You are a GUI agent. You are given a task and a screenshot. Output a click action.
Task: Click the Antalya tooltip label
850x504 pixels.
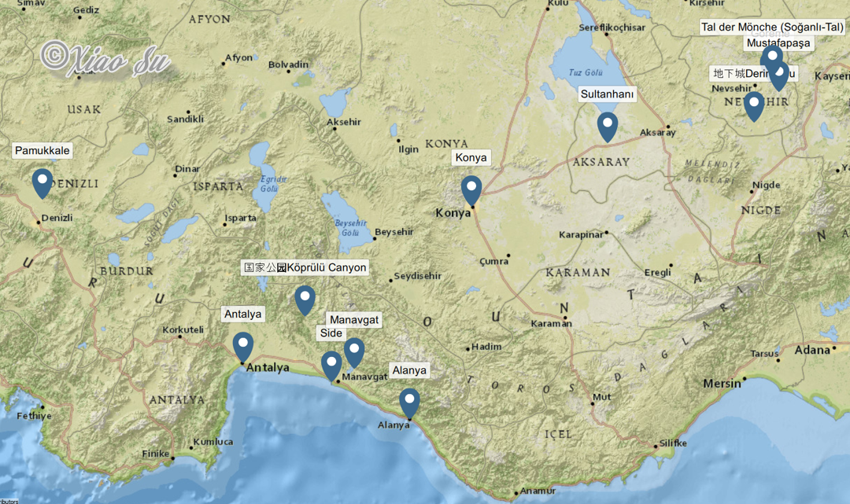[242, 314]
